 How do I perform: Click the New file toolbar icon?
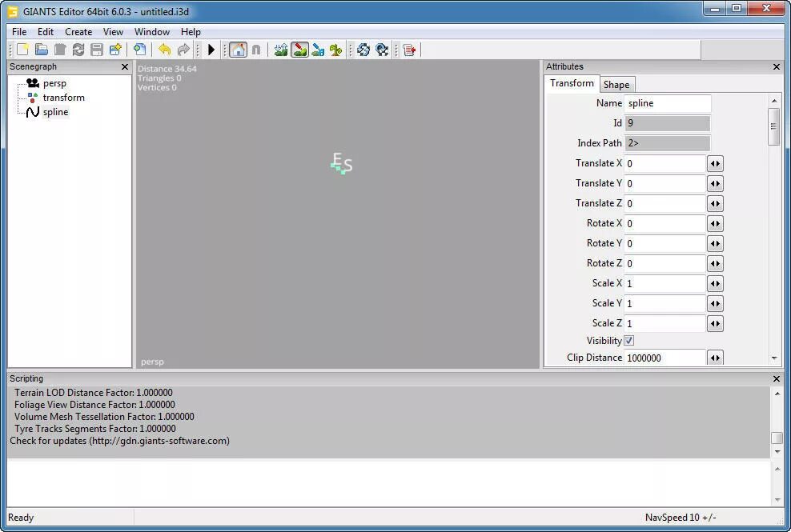point(22,50)
